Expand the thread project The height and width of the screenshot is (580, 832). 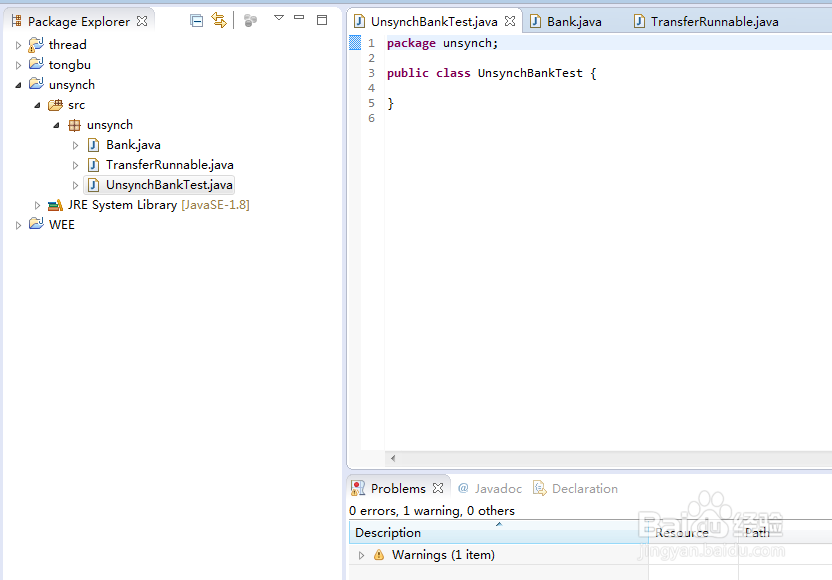(18, 45)
